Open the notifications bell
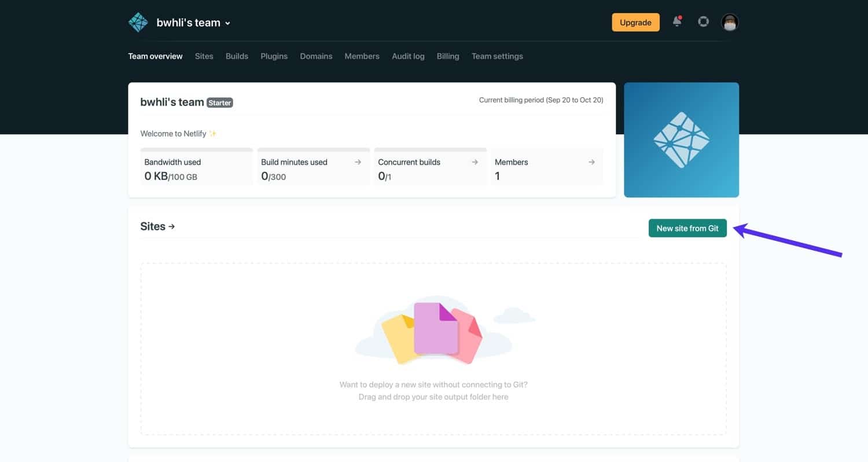 [x=676, y=21]
